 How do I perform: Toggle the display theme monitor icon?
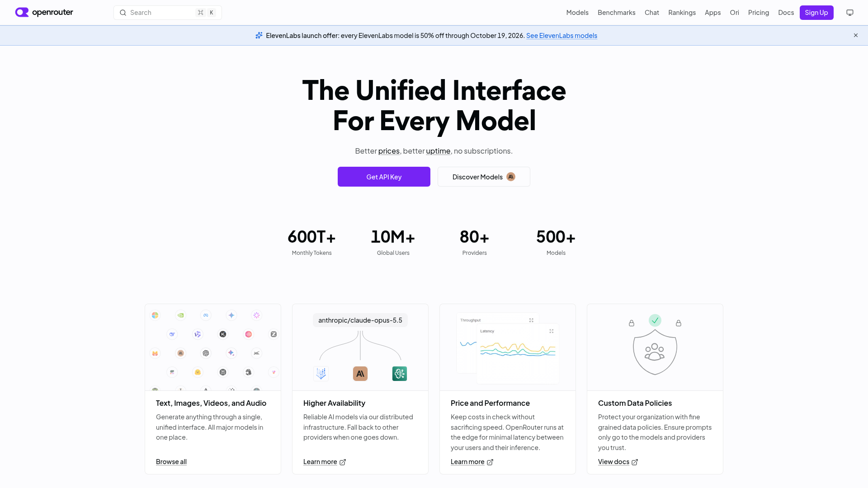click(x=850, y=13)
